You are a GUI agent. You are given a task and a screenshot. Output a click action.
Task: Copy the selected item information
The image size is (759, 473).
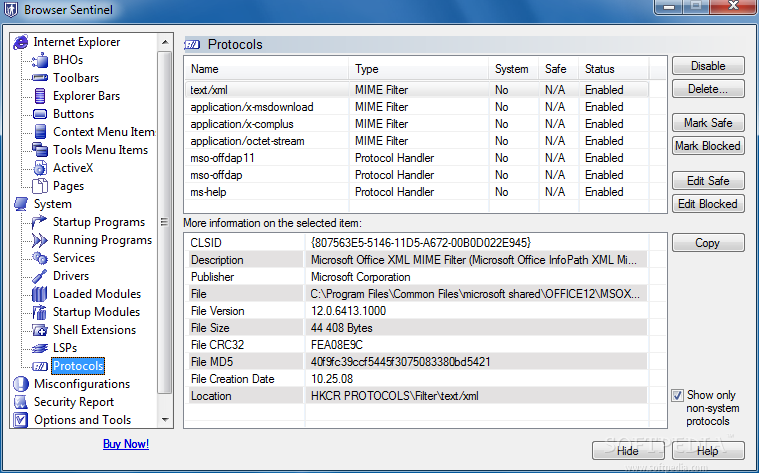(708, 243)
